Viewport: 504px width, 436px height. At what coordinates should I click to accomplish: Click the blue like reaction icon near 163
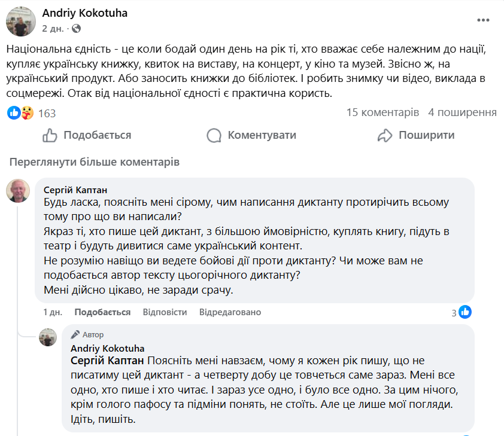[x=14, y=112]
